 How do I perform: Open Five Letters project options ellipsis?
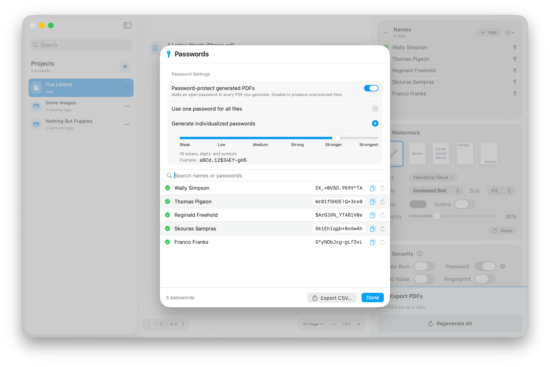pos(127,88)
